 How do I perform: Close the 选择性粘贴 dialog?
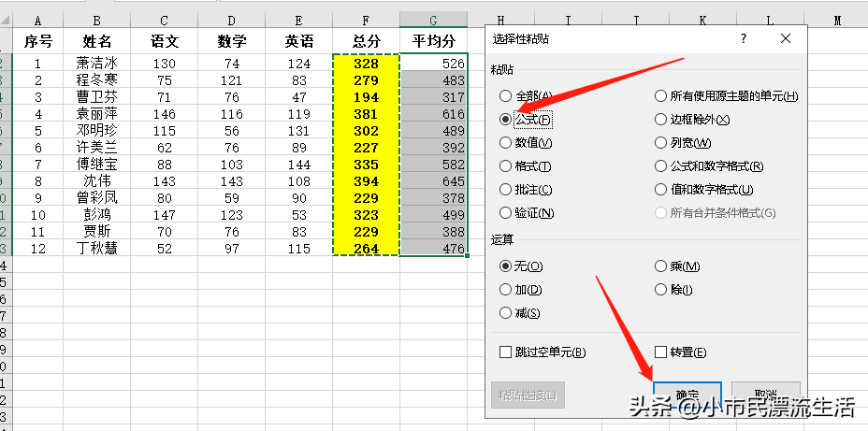click(786, 38)
